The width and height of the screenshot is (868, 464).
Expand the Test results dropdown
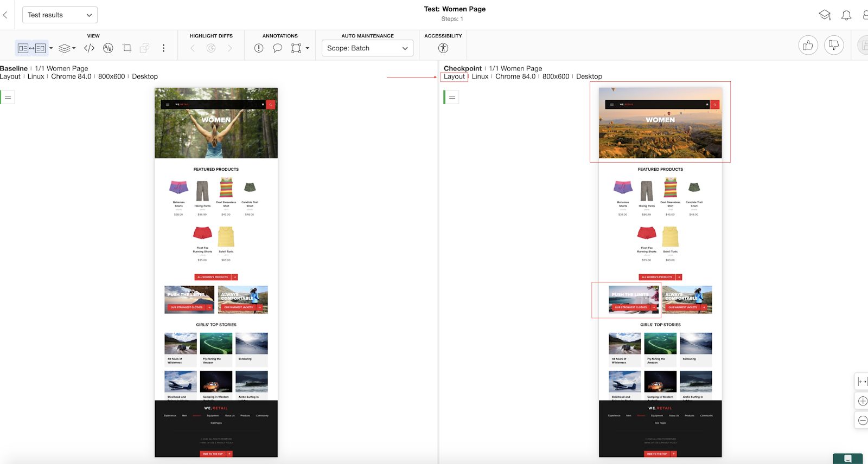pos(60,15)
